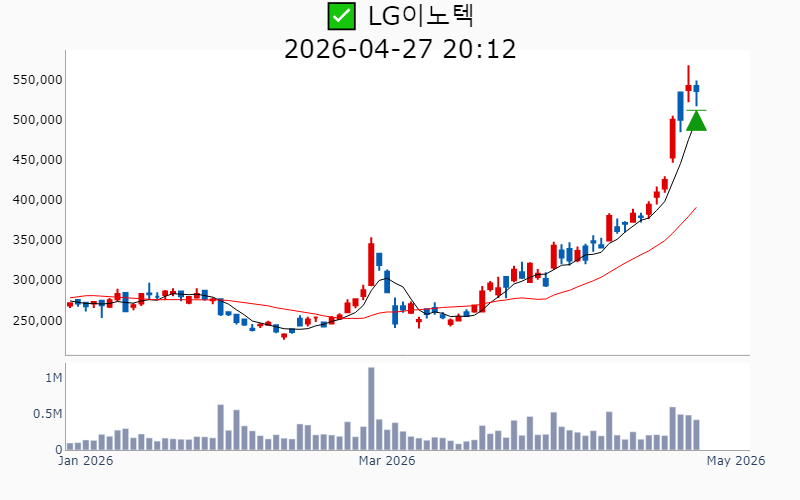Click the 1M volume axis label
Image resolution: width=800 pixels, height=500 pixels.
tap(52, 378)
